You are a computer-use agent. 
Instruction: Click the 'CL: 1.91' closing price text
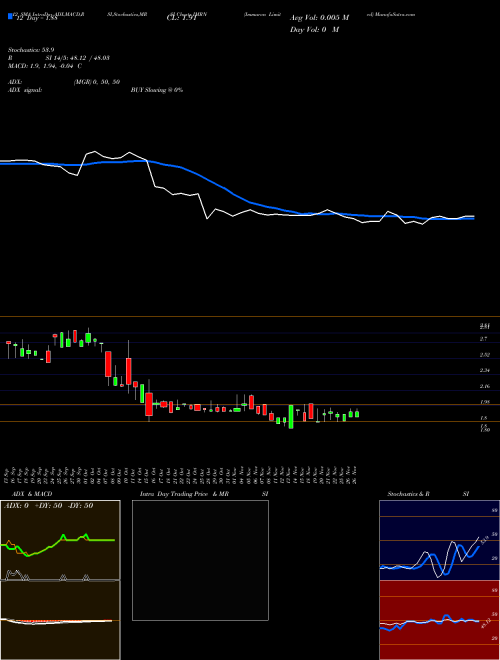click(x=182, y=18)
